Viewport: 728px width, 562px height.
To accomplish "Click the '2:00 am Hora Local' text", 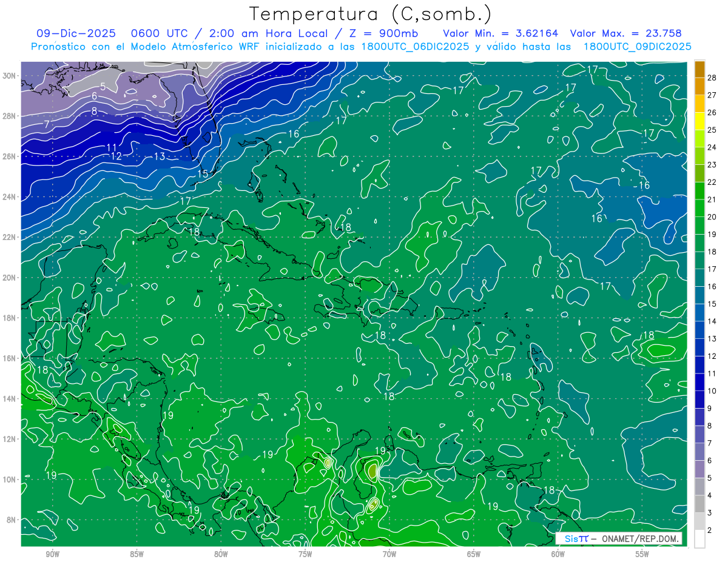I will 269,33.
